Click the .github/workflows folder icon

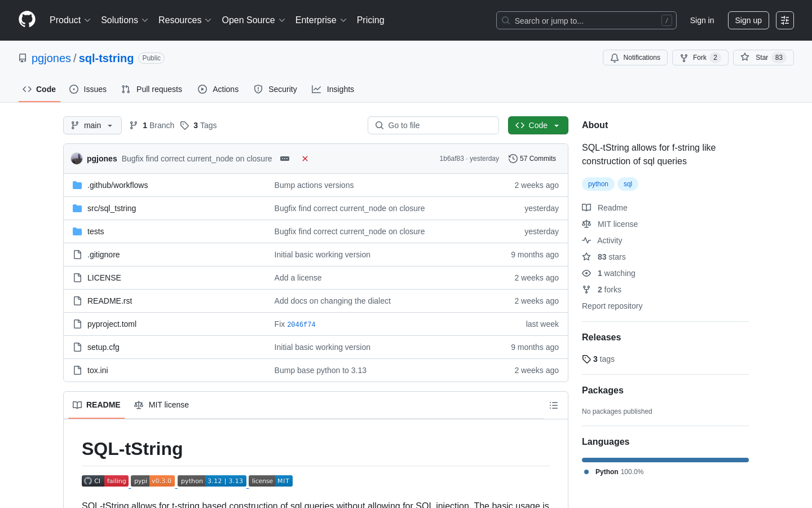point(77,185)
